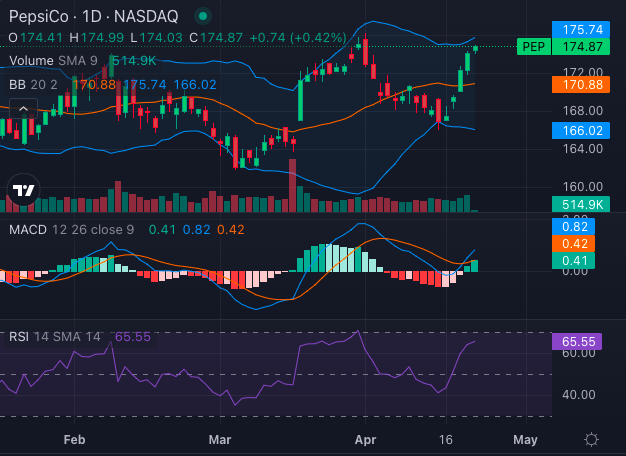Click the PEP price label tag
Image resolution: width=626 pixels, height=456 pixels.
point(533,47)
